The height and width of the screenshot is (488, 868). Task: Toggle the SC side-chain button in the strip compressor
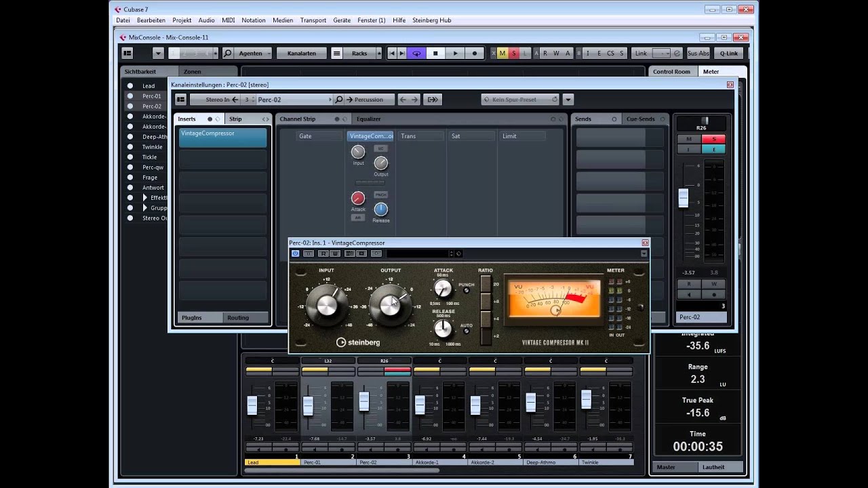pyautogui.click(x=380, y=148)
